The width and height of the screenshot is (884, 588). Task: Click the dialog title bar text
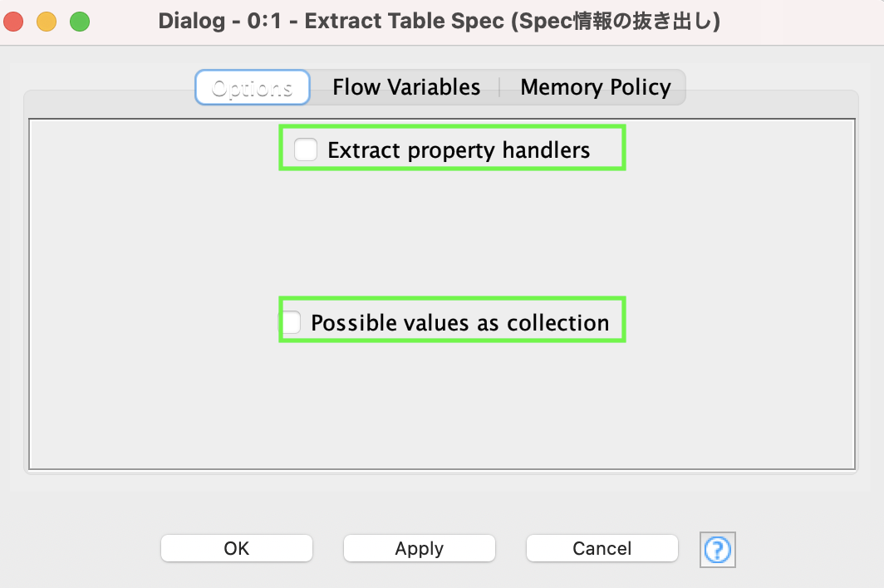tap(440, 20)
